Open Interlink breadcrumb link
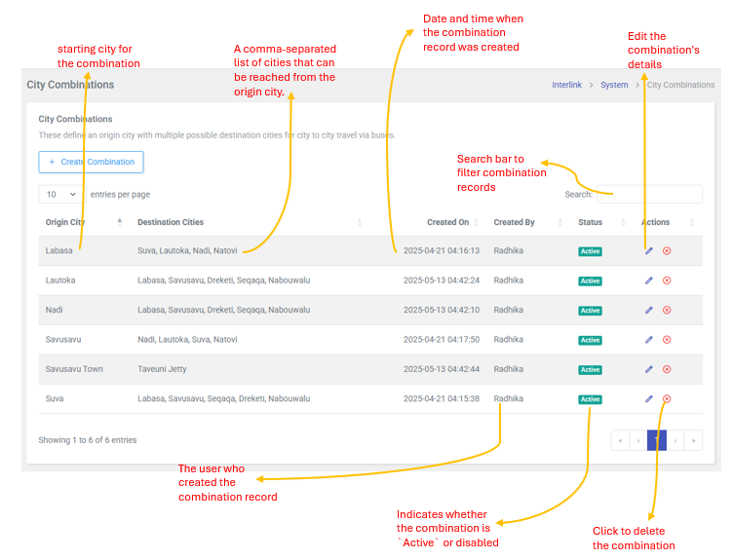This screenshot has width=733, height=560. 566,85
